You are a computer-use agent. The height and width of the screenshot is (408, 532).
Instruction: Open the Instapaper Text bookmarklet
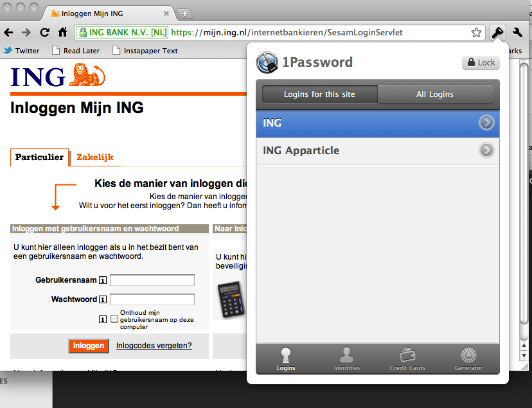point(145,51)
